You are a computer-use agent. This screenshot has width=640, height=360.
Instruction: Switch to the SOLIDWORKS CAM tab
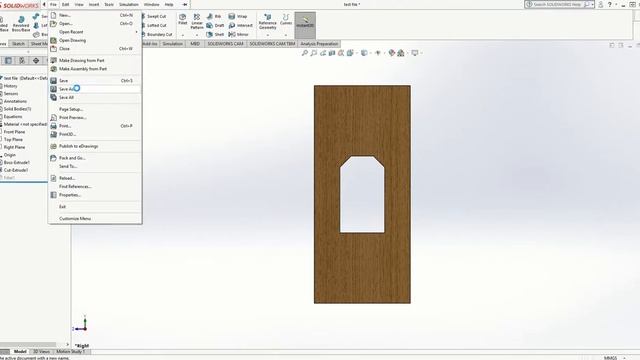tap(225, 44)
